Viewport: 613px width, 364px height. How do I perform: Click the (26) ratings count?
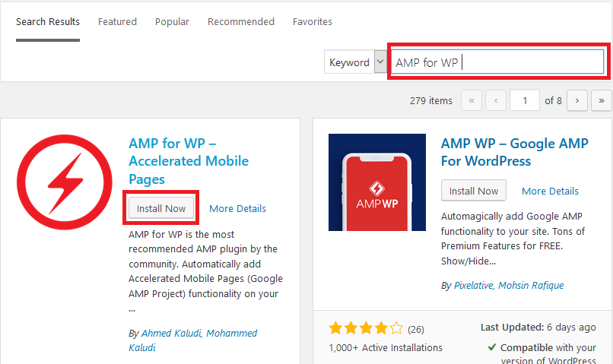coord(415,329)
